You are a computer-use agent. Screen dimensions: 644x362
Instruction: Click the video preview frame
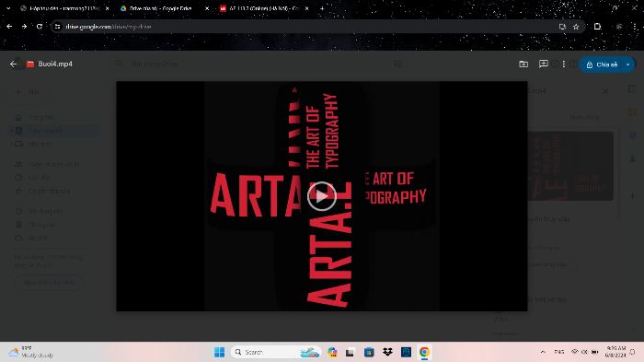click(322, 196)
